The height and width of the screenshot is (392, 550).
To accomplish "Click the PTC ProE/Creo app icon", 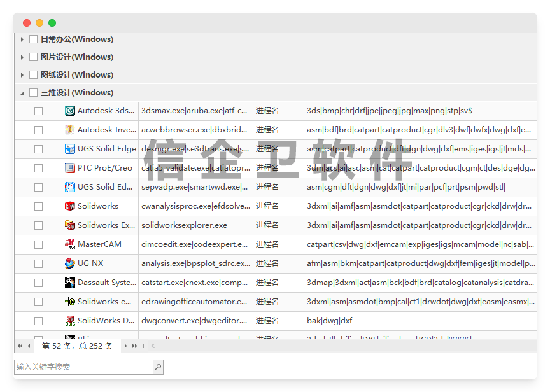I will 70,168.
